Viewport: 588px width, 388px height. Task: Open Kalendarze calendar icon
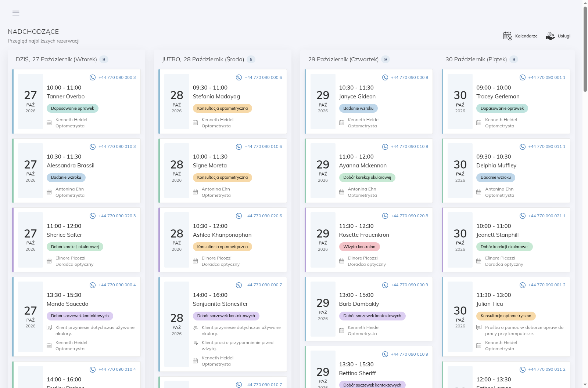coord(508,36)
